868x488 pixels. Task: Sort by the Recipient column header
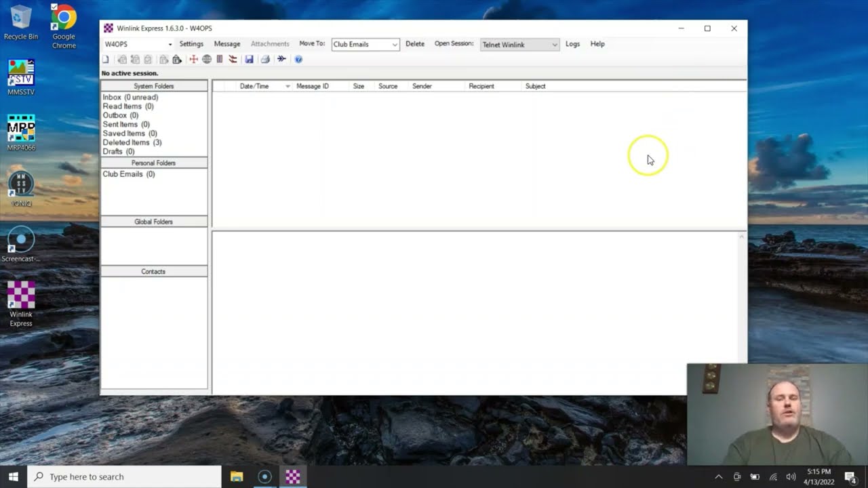click(x=481, y=87)
